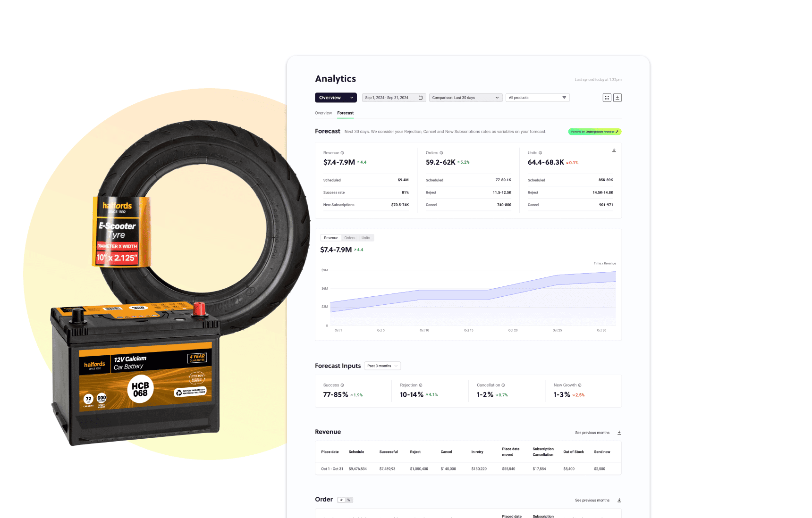Click the $9,476,834 Schedule cell
This screenshot has width=812, height=518.
click(x=358, y=469)
